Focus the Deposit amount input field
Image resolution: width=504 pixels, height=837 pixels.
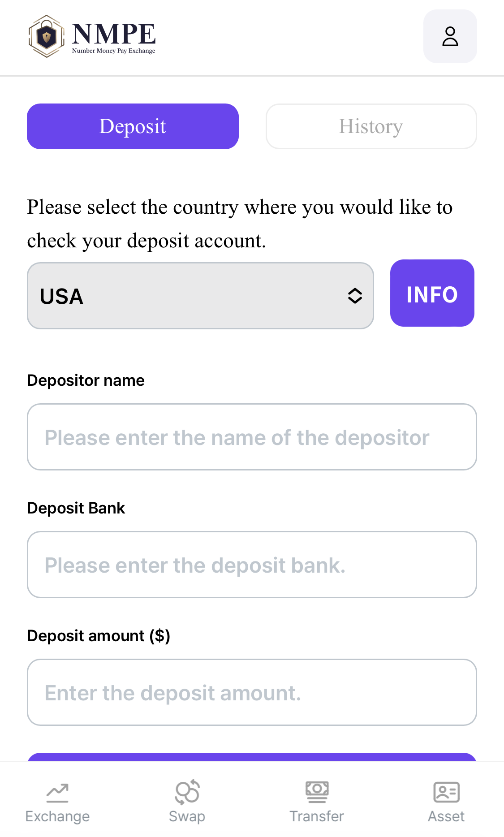[252, 692]
